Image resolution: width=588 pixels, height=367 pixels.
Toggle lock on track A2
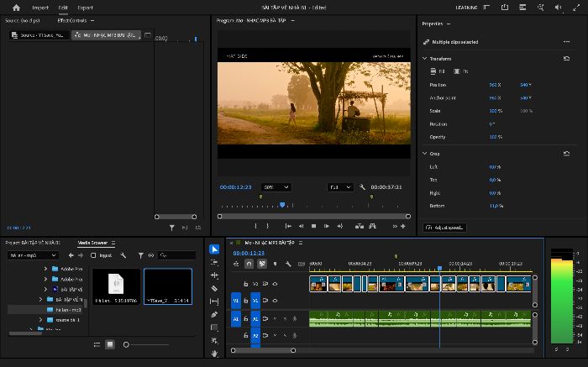click(x=245, y=336)
